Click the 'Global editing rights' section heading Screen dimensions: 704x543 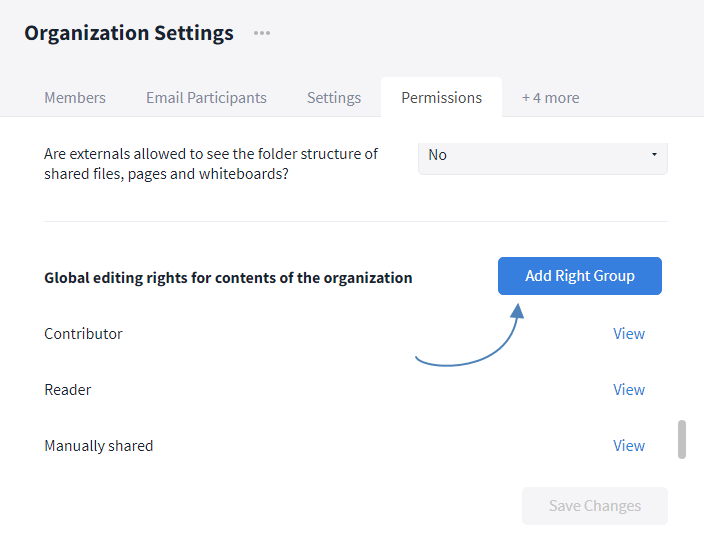pyautogui.click(x=228, y=278)
